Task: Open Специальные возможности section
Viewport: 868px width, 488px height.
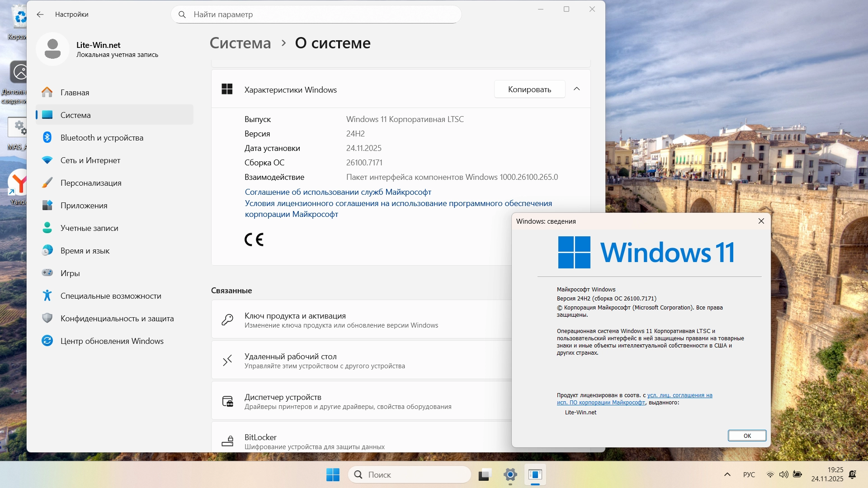Action: pos(111,296)
